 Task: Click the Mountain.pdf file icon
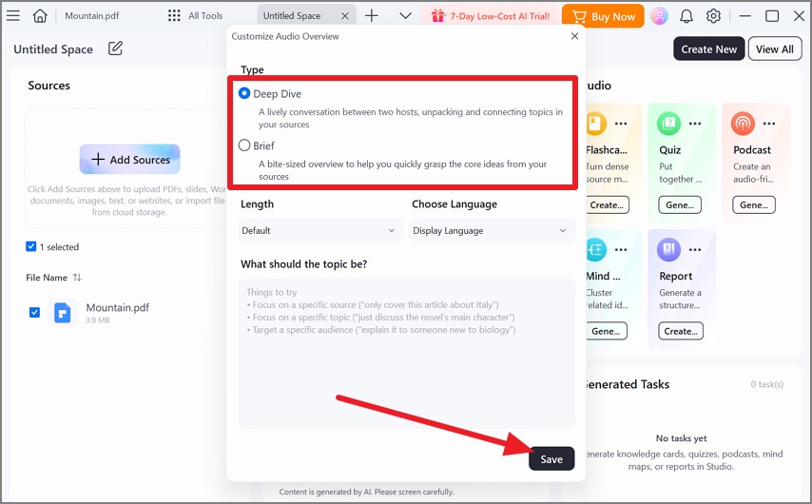tap(62, 313)
